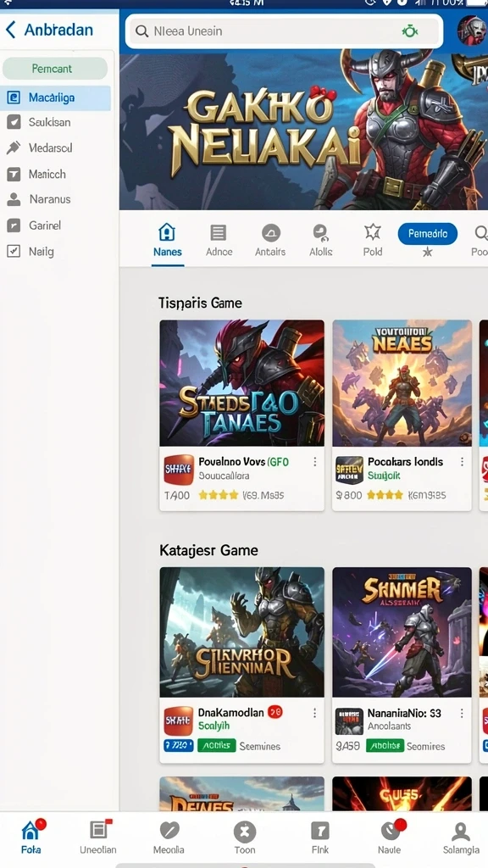Switch to the Nanes tab
Screen dimensions: 488x868
(x=167, y=240)
